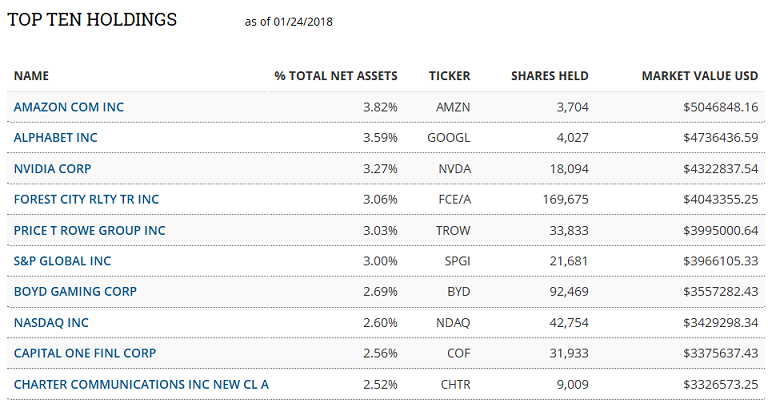
Task: Select market value $5046848.16
Action: tap(720, 107)
